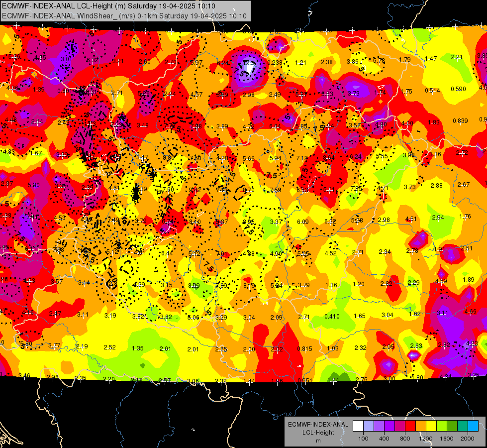Click the wind shear value "2.21"
This screenshot has width=487, height=448.
(x=457, y=57)
